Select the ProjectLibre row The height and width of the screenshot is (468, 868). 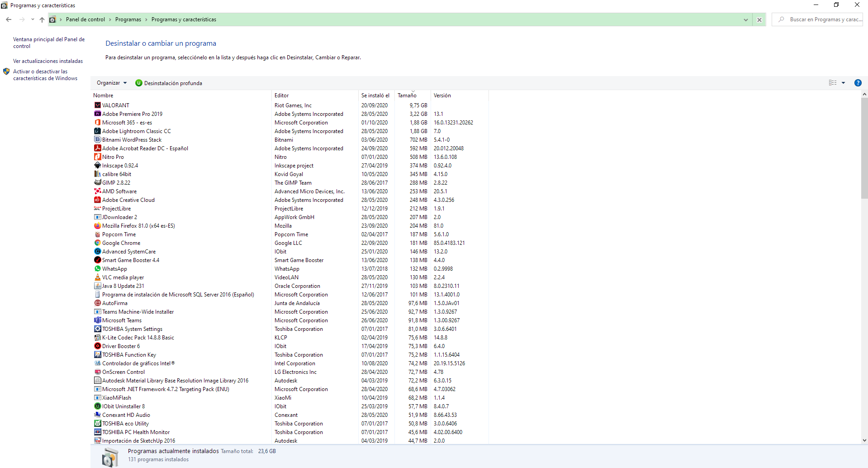[290, 208]
